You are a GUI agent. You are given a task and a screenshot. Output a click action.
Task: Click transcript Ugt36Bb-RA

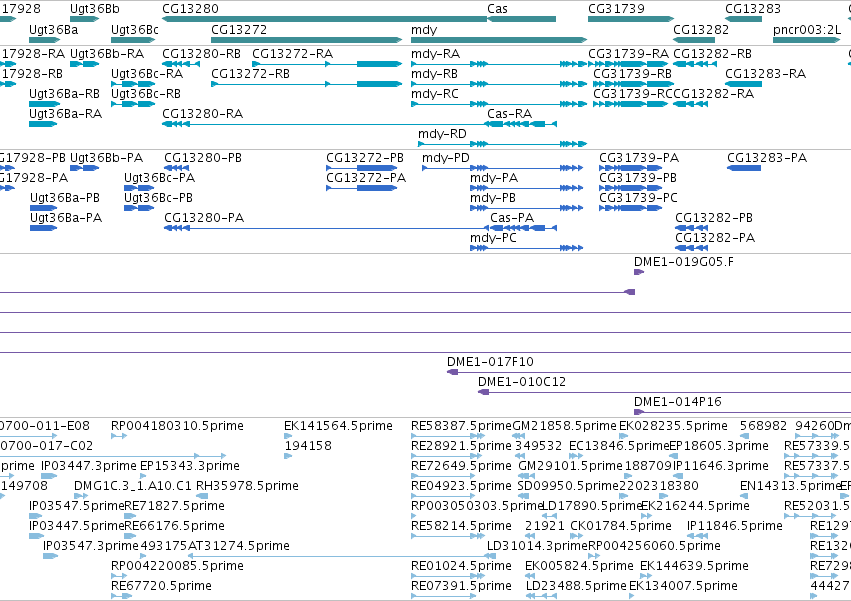point(107,54)
